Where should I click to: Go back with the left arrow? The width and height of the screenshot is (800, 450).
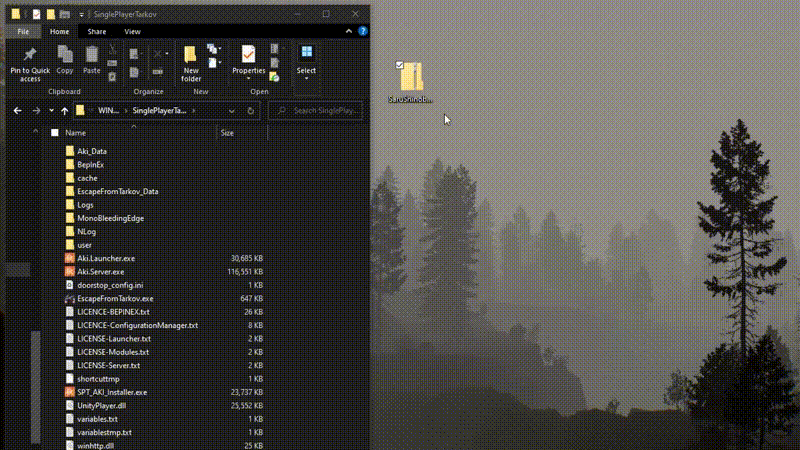18,111
